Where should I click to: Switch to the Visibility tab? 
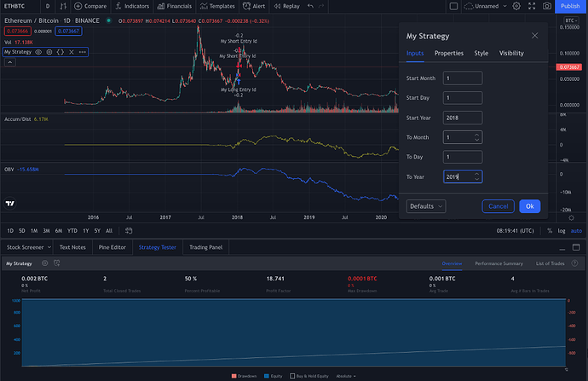pyautogui.click(x=511, y=53)
